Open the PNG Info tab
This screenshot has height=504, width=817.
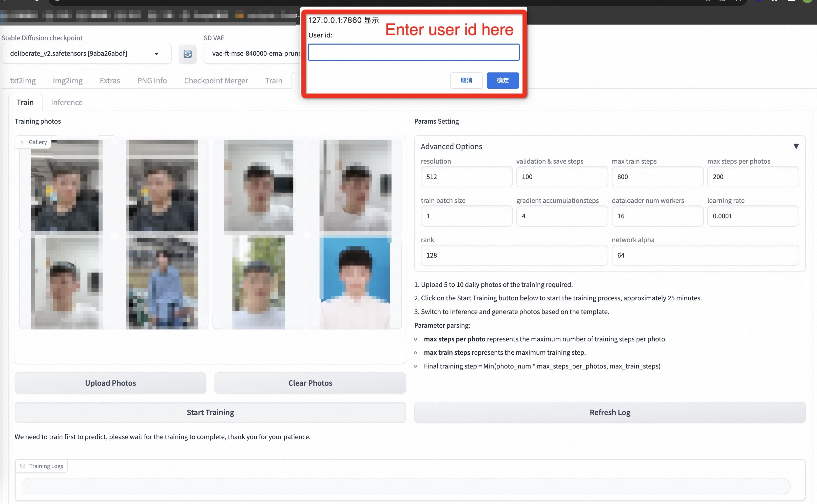pos(152,81)
